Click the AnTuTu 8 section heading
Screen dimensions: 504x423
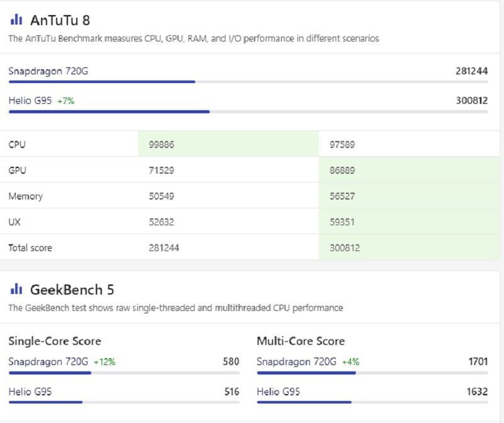(64, 20)
